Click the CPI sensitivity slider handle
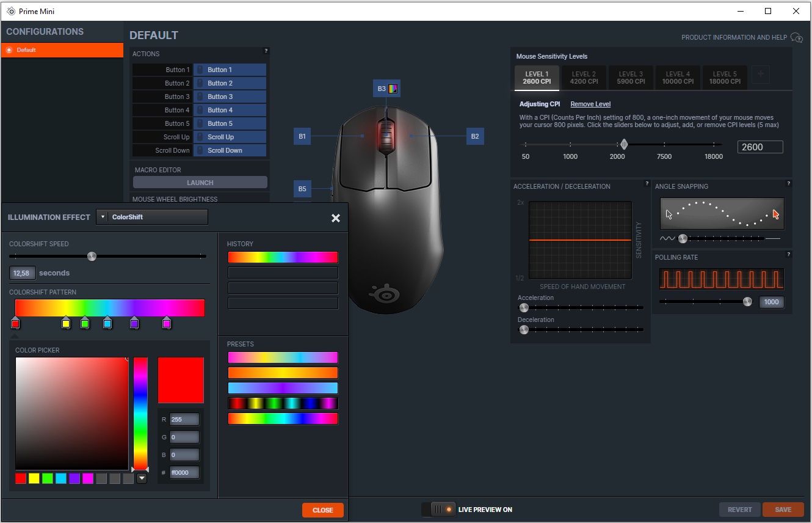The image size is (812, 523). [x=623, y=145]
